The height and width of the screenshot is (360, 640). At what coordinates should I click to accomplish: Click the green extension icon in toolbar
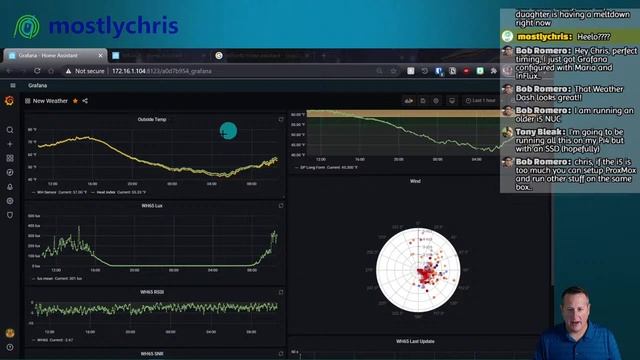click(480, 71)
